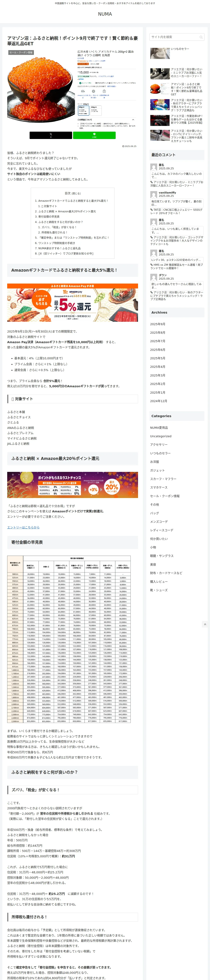This screenshot has height=980, width=210.
Task: Open the Uncategorized category
Action: [x=161, y=436]
